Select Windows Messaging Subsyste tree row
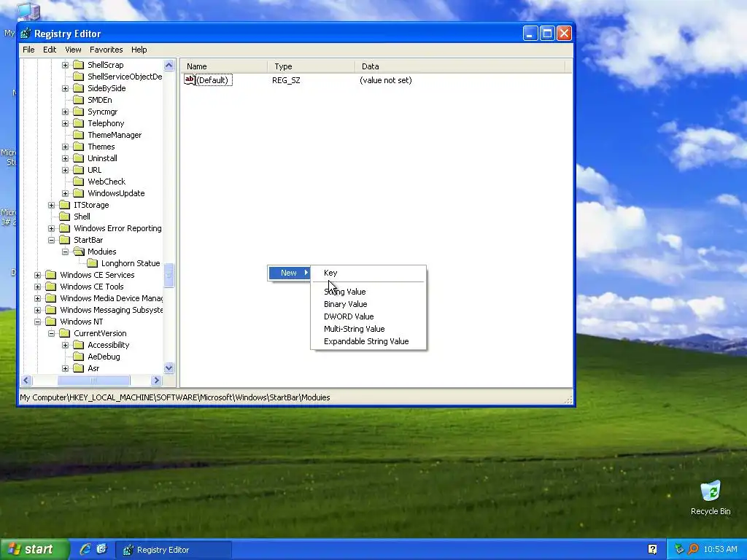Image resolution: width=747 pixels, height=560 pixels. (111, 310)
